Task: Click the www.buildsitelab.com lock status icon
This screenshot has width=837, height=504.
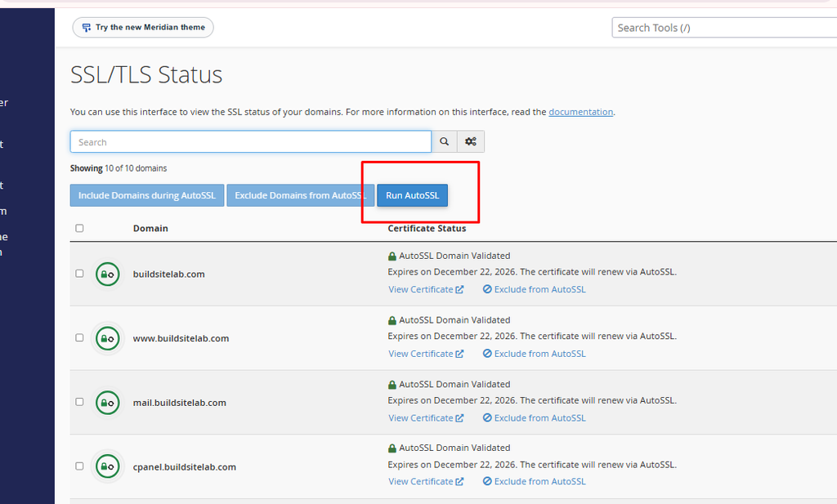Action: tap(107, 338)
